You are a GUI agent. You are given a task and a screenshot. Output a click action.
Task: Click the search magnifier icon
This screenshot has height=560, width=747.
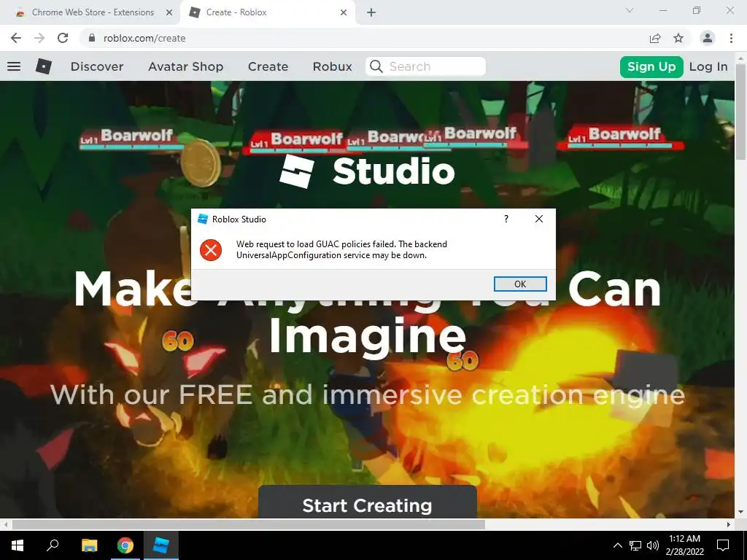coord(376,66)
